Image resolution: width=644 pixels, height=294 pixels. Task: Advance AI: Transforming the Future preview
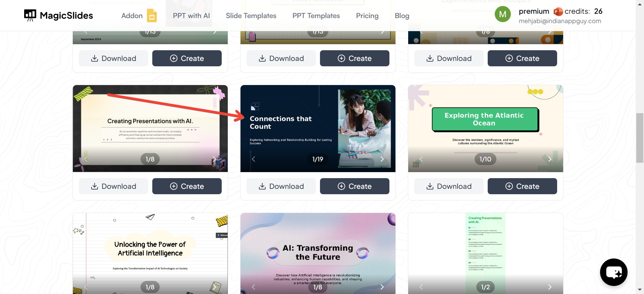382,287
